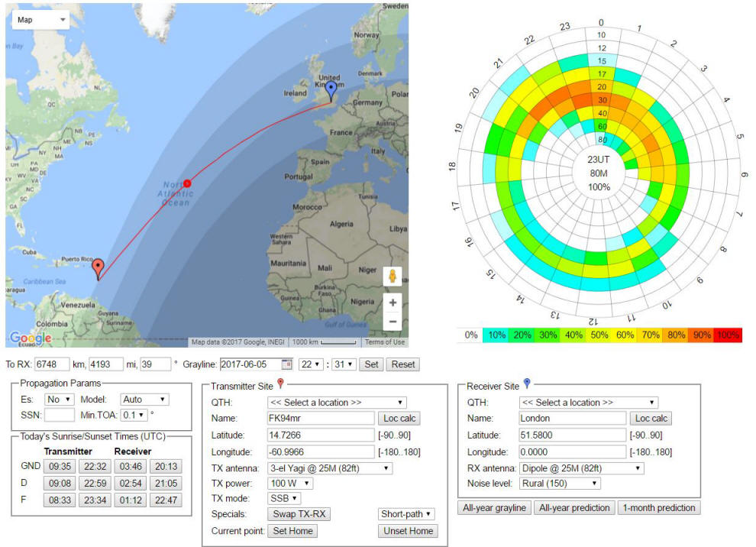This screenshot has height=547, width=756.
Task: Open the Map type dropdown
Action: point(40,19)
